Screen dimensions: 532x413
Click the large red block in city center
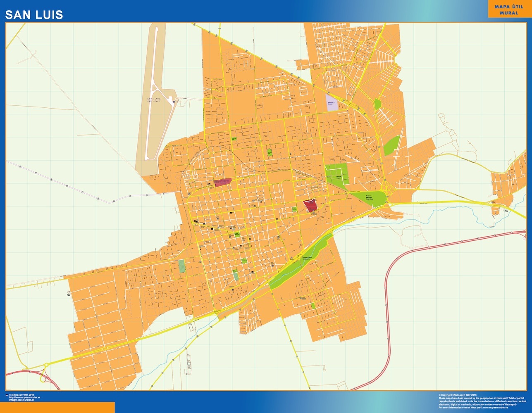[x=310, y=205]
